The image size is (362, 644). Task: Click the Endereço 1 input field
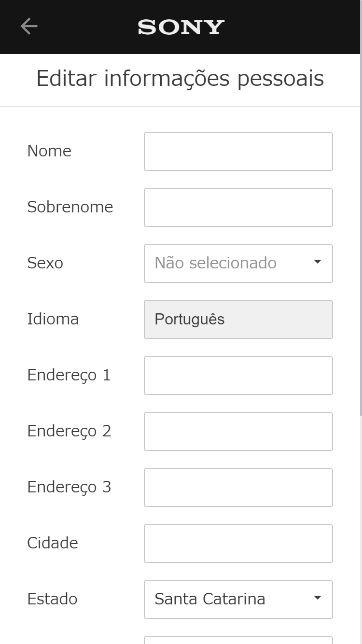[x=238, y=375]
